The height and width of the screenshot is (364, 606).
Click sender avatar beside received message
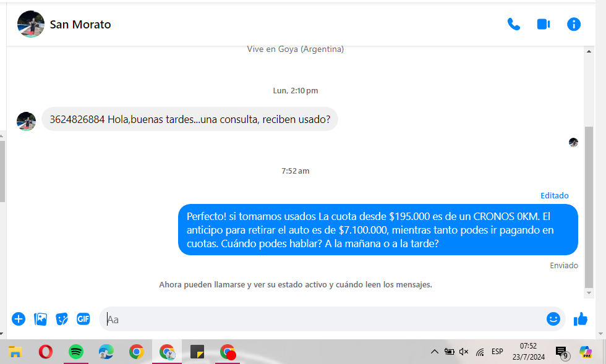tap(26, 121)
